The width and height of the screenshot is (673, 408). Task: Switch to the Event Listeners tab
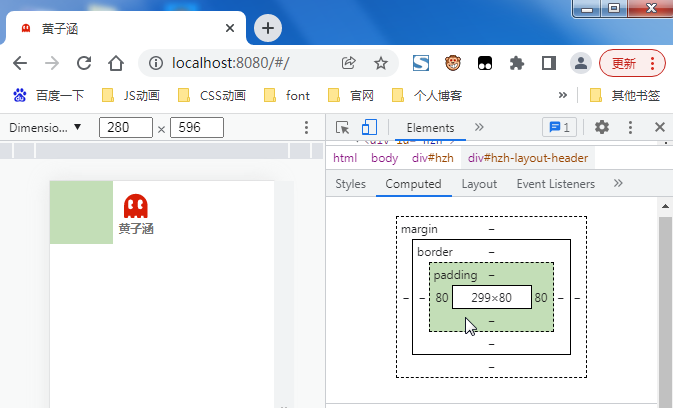pos(556,184)
